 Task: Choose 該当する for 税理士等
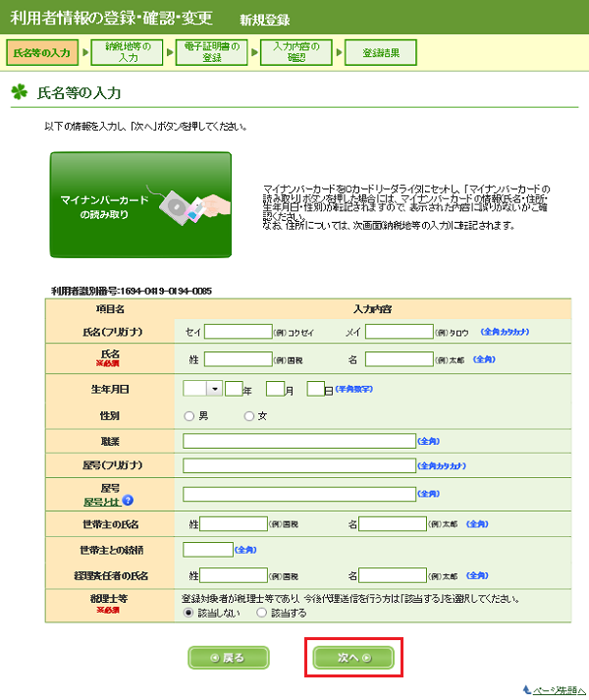pos(262,613)
